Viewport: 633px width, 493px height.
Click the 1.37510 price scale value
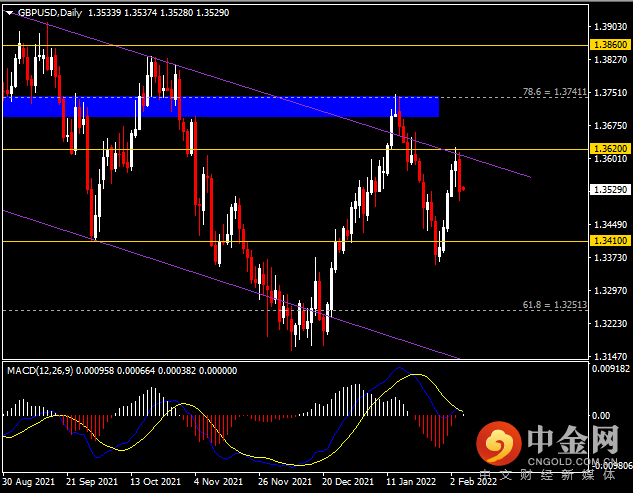[x=611, y=93]
